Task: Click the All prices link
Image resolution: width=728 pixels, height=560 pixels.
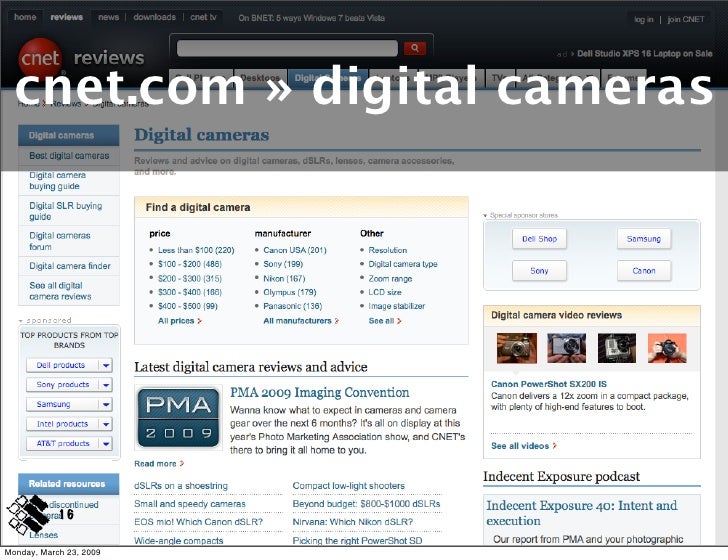Action: tap(180, 321)
